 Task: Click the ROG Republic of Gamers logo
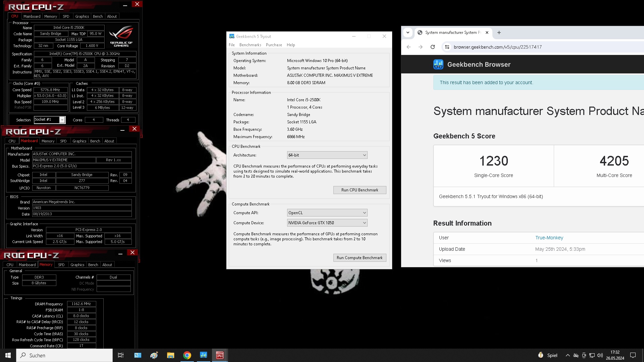pyautogui.click(x=121, y=36)
